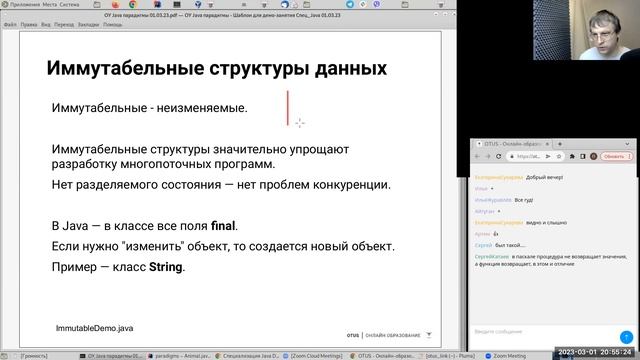The image size is (640, 360).
Task: Click the slide title 'Иммутабельные структуры данных'
Action: (217, 68)
